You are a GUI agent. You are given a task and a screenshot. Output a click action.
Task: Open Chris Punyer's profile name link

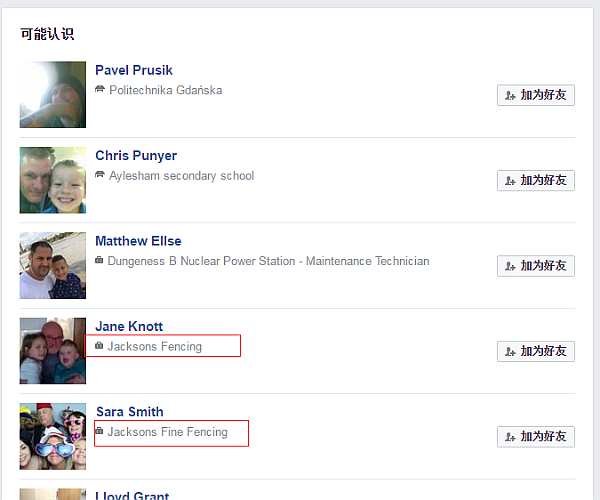136,156
